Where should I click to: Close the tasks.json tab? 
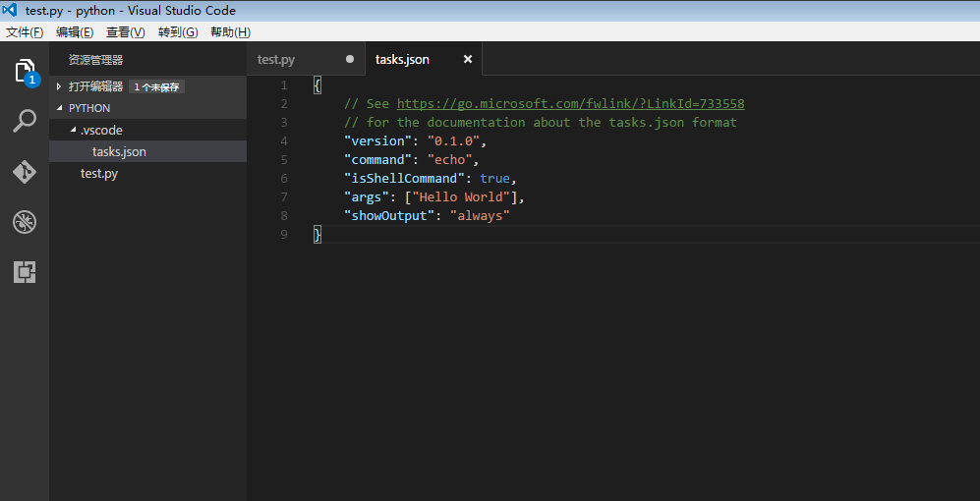click(468, 59)
